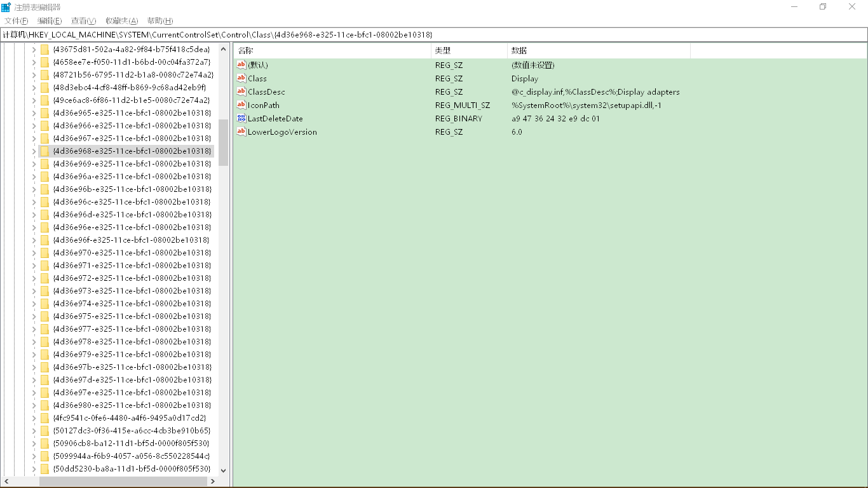Screen dimensions: 868x488
Task: Click the icon of the (默认) value
Action: (x=241, y=65)
